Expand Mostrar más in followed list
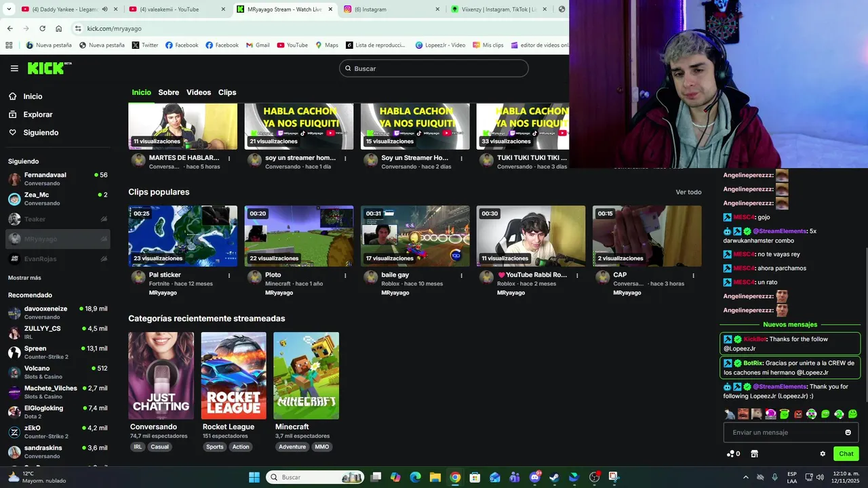 pyautogui.click(x=24, y=278)
